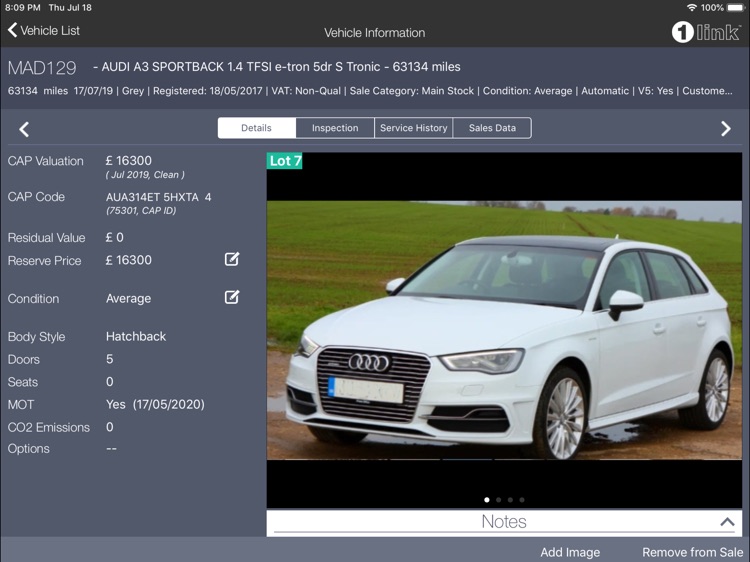
Task: Show previous vehicle with left arrow
Action: 24,129
